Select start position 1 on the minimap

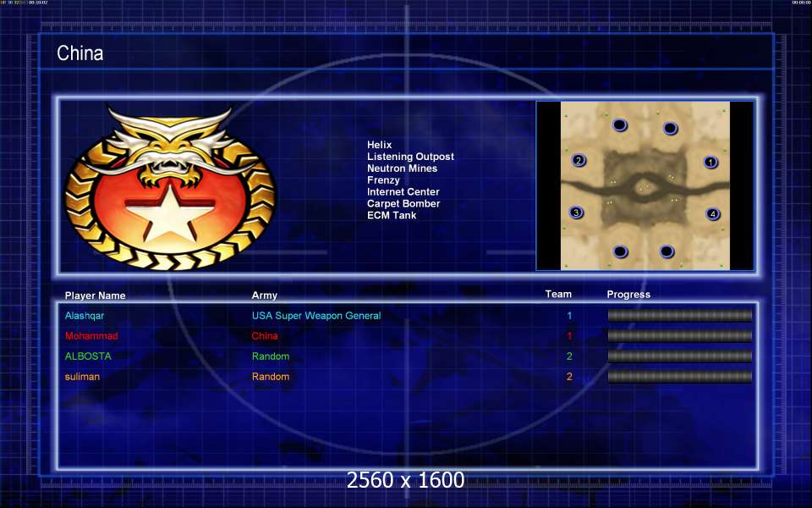(710, 163)
